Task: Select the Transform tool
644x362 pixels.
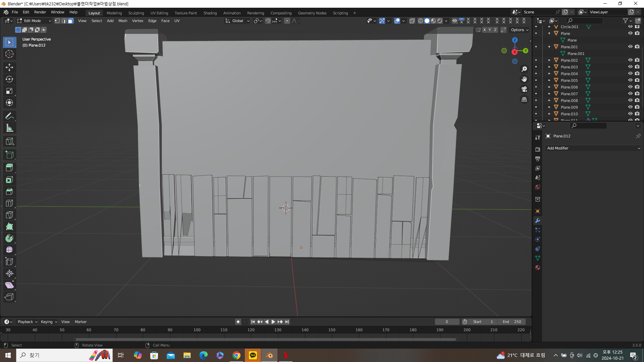Action: point(9,103)
